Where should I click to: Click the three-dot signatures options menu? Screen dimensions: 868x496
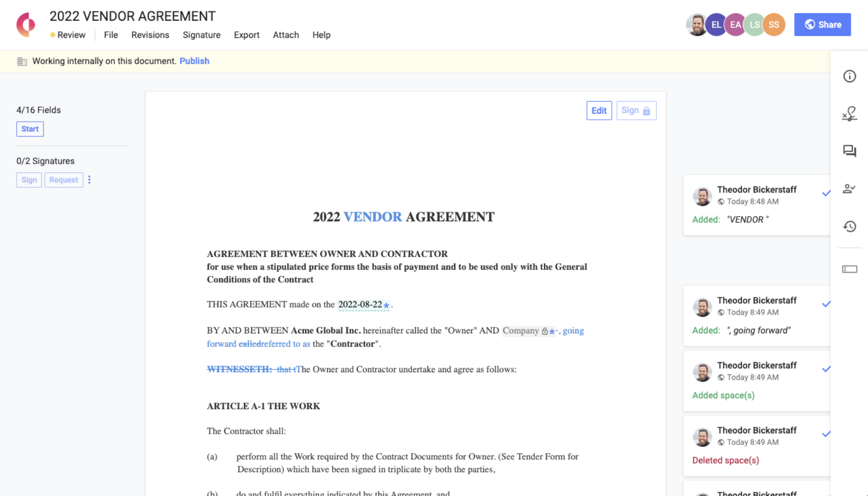89,180
